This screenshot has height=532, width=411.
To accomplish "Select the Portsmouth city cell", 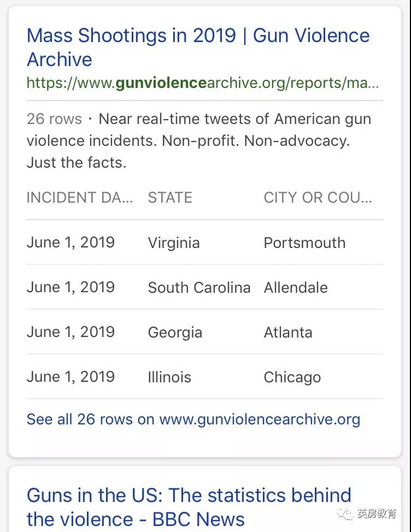I will tap(304, 243).
